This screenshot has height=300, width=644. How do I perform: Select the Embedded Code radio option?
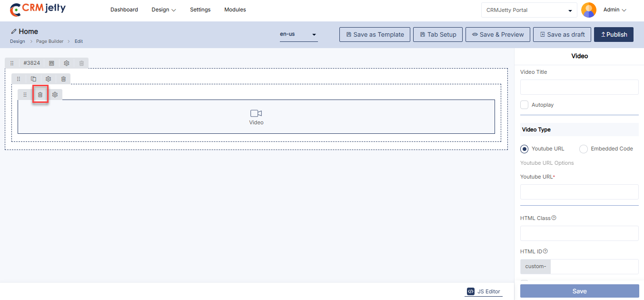[x=584, y=149]
